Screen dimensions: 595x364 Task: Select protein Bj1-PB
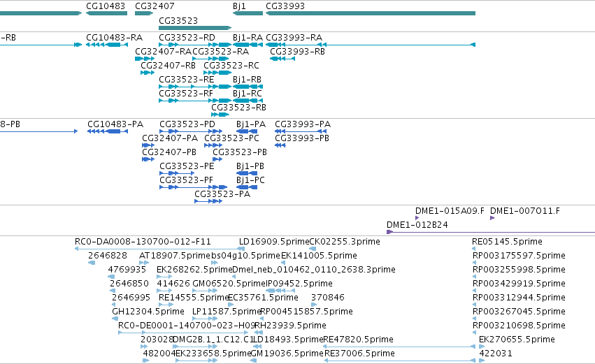[x=247, y=173]
